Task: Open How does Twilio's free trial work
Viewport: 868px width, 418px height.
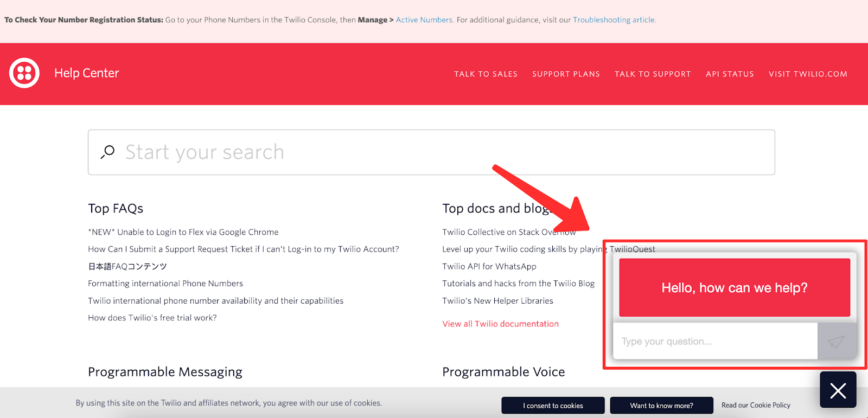Action: tap(152, 318)
